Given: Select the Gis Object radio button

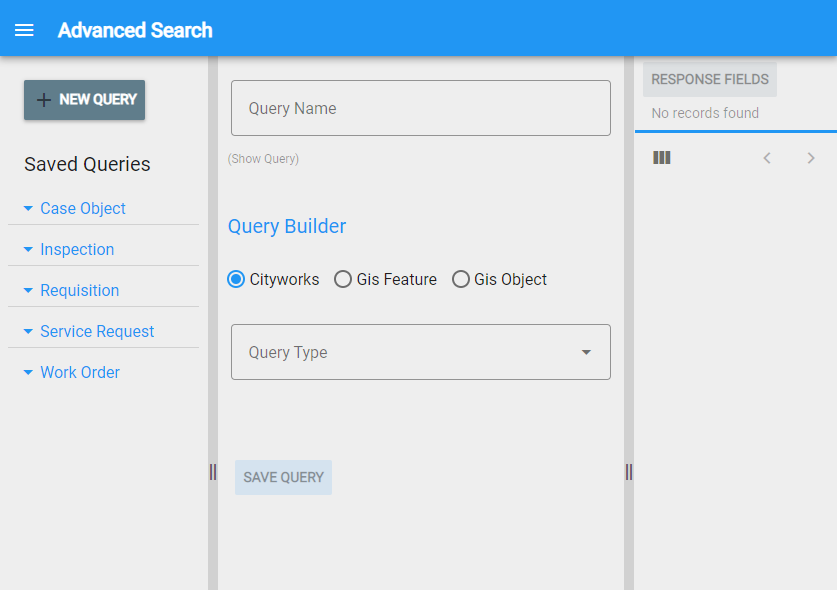Looking at the screenshot, I should (x=461, y=279).
